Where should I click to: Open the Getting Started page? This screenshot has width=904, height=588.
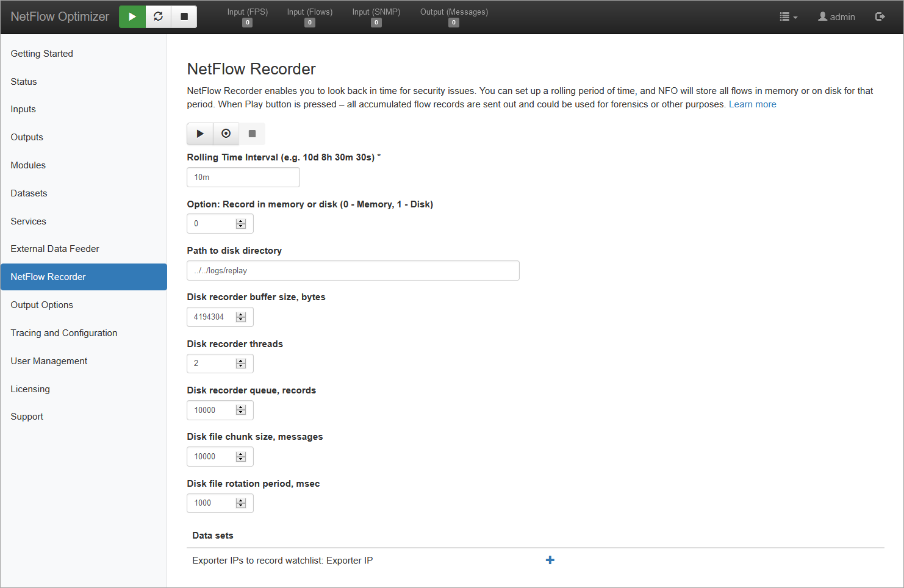(84, 54)
